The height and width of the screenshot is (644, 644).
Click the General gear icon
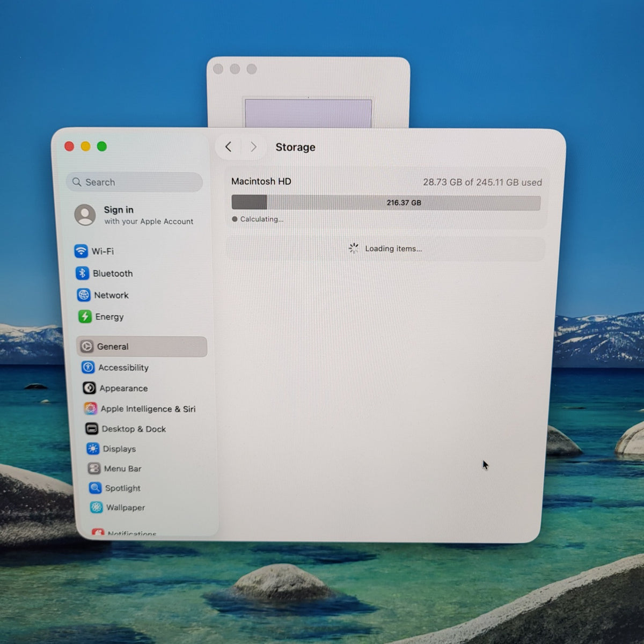click(87, 347)
